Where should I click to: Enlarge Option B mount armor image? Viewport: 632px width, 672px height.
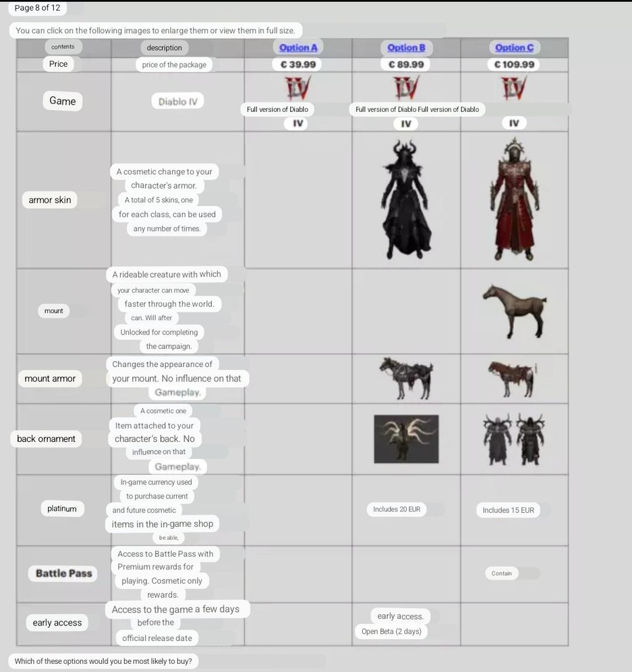(x=406, y=378)
